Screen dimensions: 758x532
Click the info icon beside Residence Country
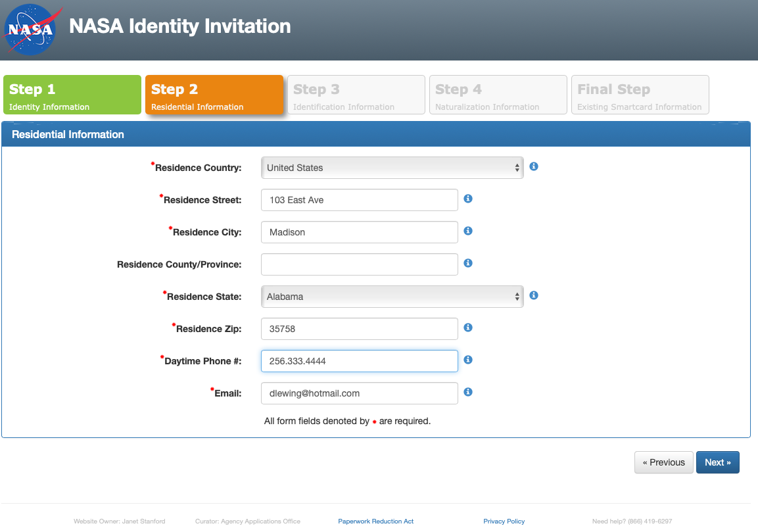(x=534, y=166)
